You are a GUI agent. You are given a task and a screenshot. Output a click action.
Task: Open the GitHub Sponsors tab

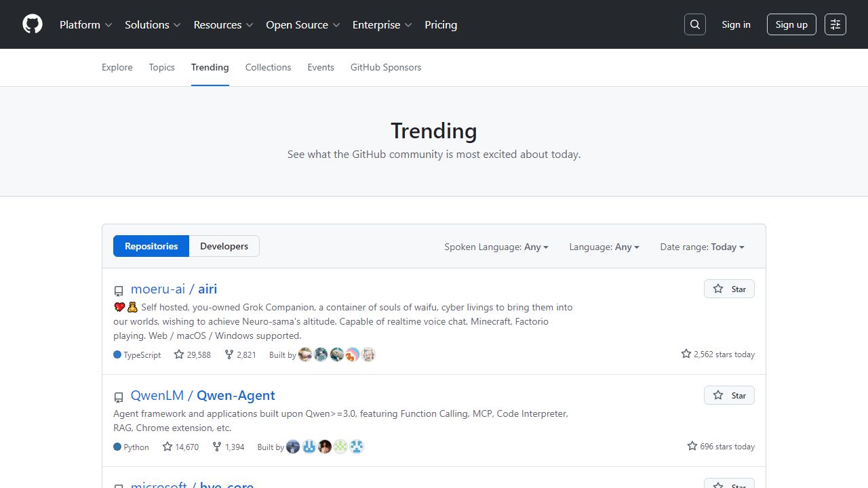(386, 67)
